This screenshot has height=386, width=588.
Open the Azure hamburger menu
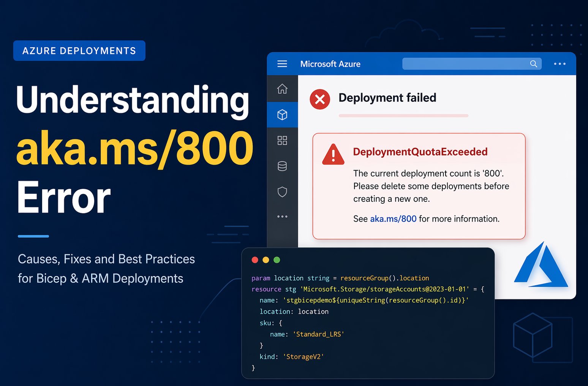tap(282, 64)
